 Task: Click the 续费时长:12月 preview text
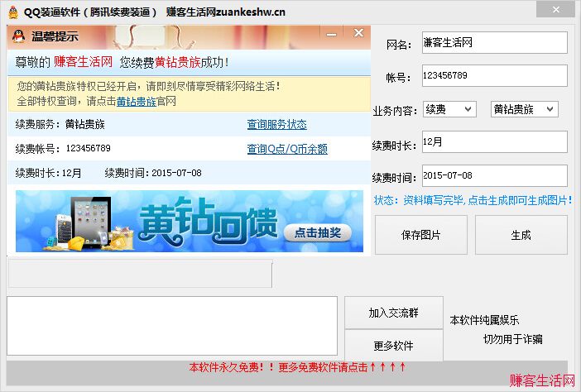pyautogui.click(x=48, y=173)
